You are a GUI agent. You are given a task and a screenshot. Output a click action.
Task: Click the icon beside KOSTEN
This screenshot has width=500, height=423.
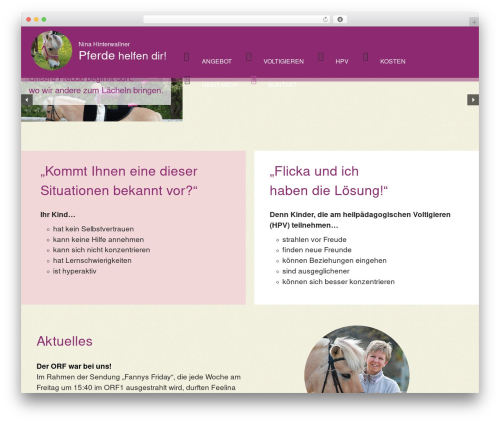[x=365, y=57]
